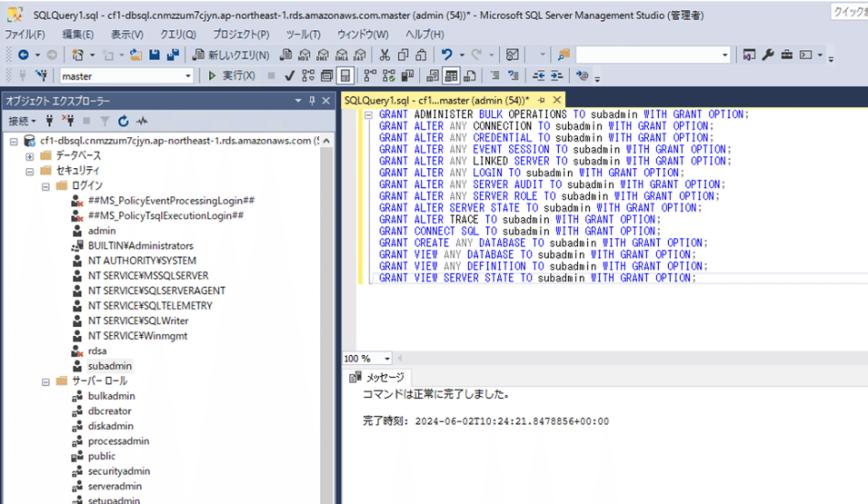This screenshot has height=504, width=868.
Task: Open the 編集(E) menu
Action: click(x=78, y=35)
